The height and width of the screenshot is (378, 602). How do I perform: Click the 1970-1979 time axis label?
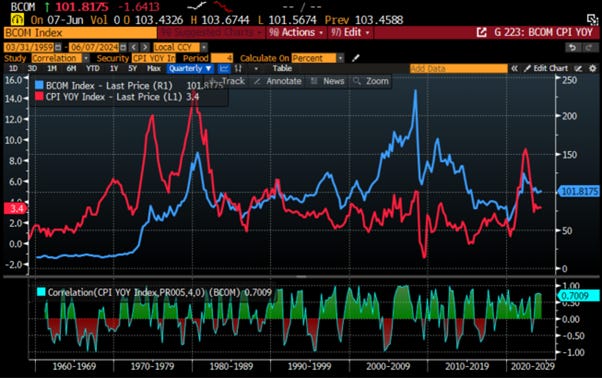click(152, 366)
